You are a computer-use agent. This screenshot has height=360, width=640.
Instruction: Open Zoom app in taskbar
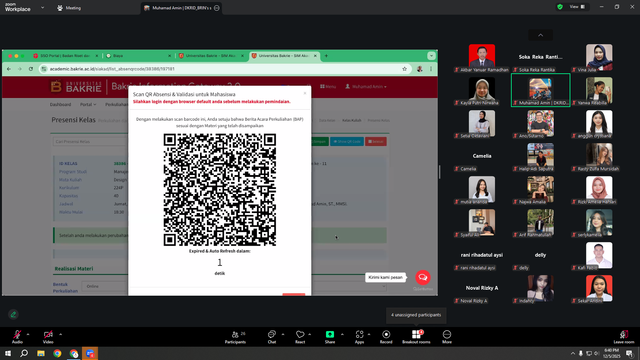pyautogui.click(x=90, y=353)
